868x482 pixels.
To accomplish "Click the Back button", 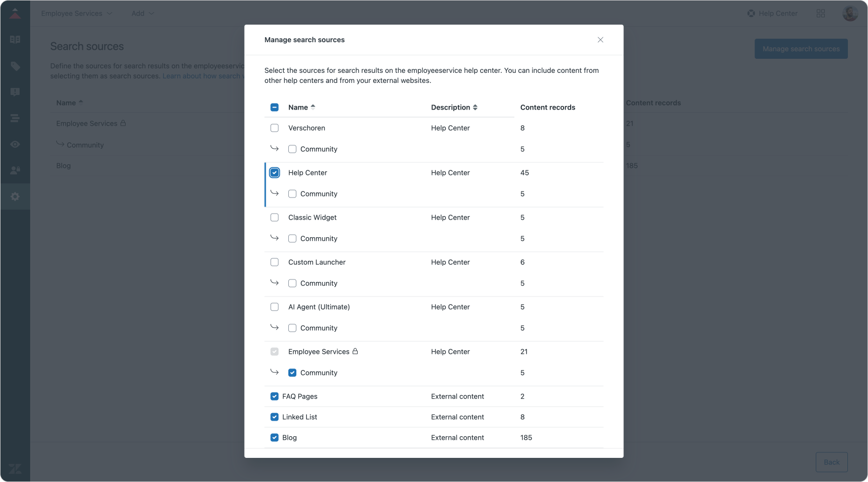I will [831, 462].
